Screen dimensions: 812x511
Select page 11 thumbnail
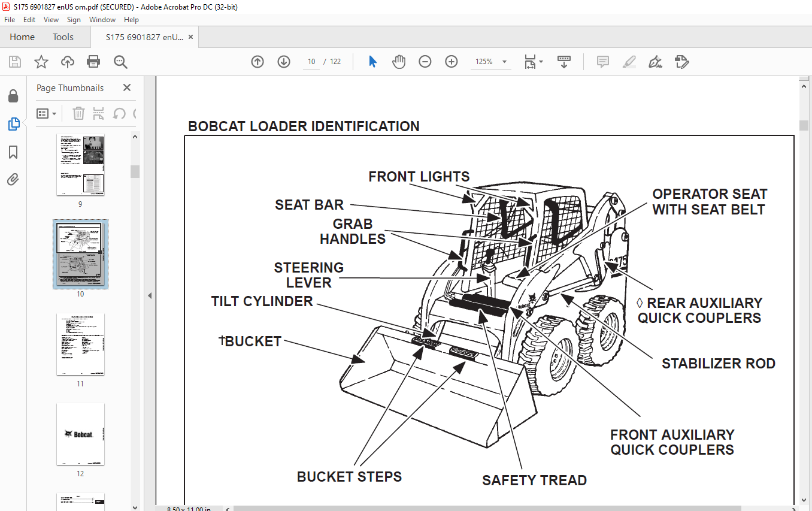[80, 344]
